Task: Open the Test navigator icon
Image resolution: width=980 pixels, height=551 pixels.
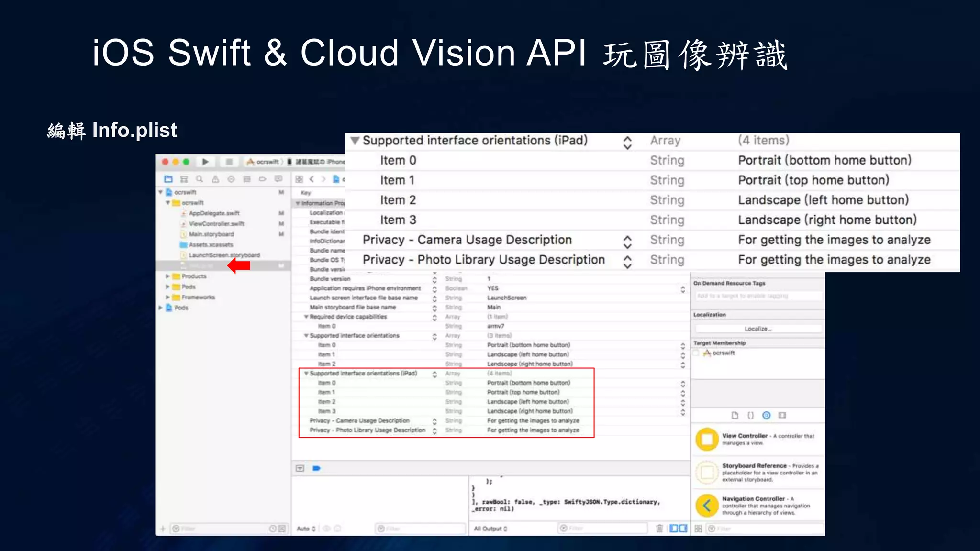Action: (x=231, y=179)
